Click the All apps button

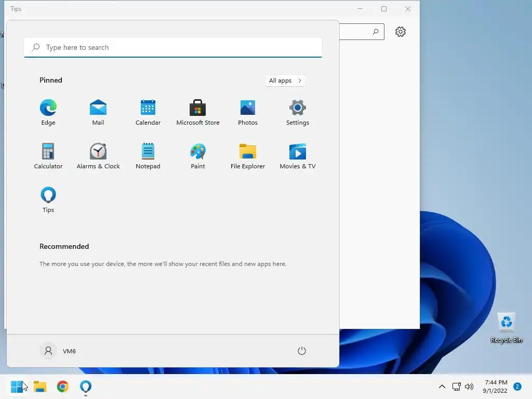pyautogui.click(x=285, y=81)
